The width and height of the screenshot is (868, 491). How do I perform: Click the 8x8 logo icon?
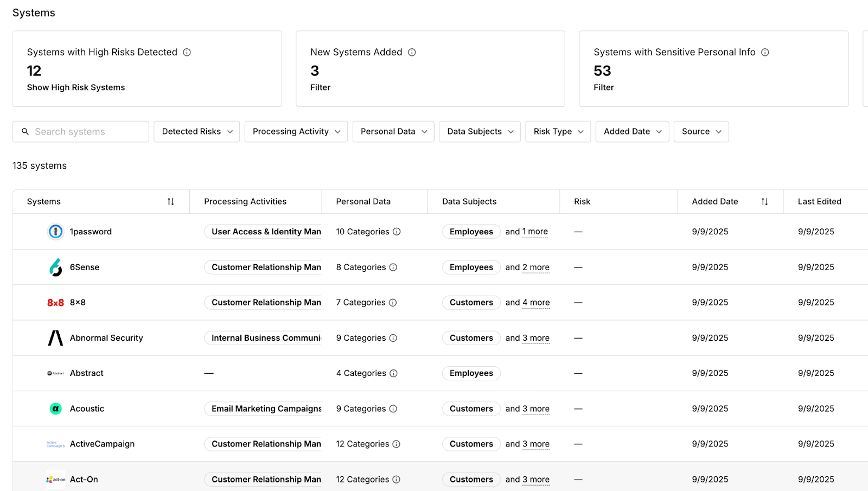coord(55,303)
